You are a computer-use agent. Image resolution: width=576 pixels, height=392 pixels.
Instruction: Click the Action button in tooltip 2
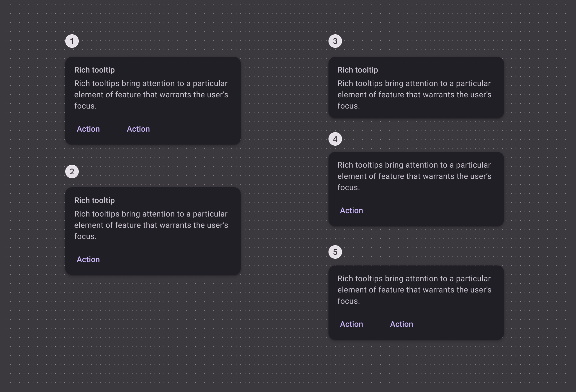tap(88, 259)
